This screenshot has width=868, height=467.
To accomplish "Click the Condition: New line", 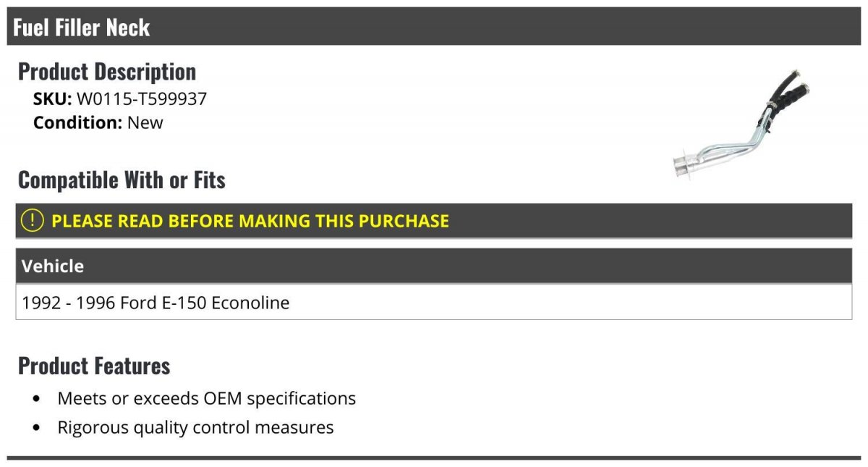I will pos(98,122).
